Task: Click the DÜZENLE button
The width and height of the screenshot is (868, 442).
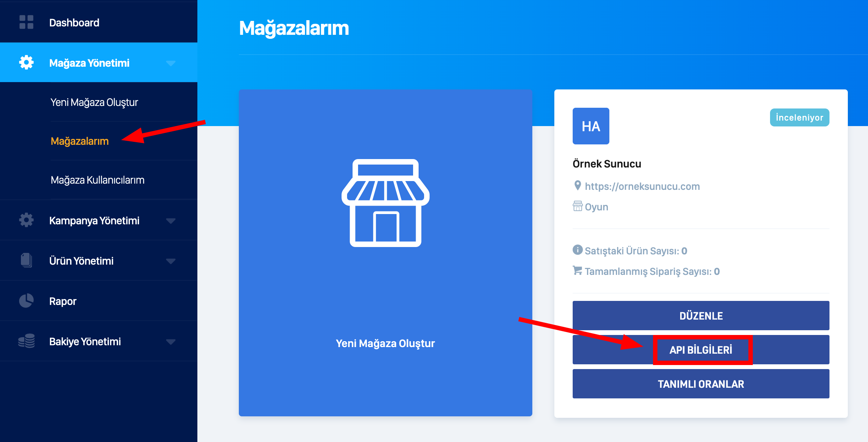Action: pos(701,316)
